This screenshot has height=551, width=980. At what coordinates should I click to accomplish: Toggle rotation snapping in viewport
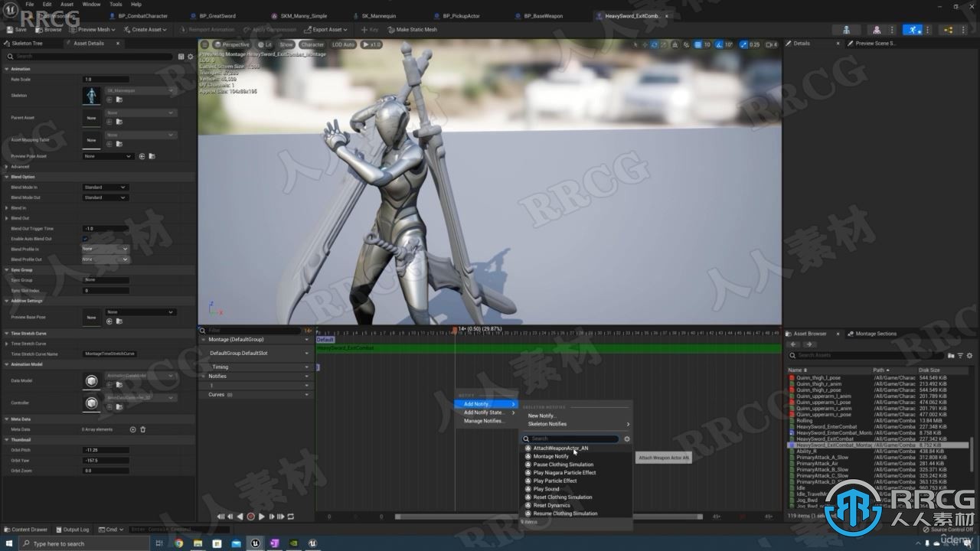719,44
